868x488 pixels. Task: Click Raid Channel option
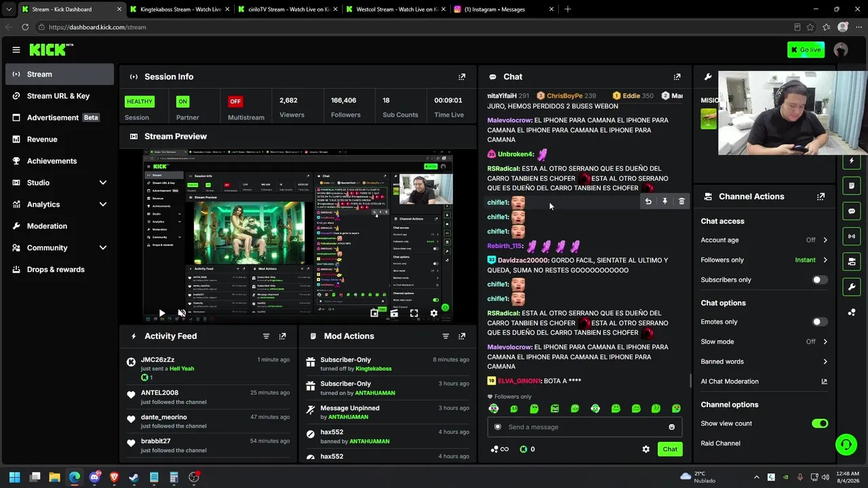(720, 443)
